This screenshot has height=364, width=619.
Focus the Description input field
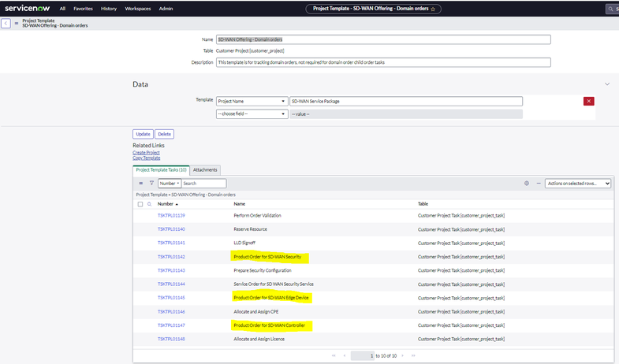pyautogui.click(x=383, y=62)
